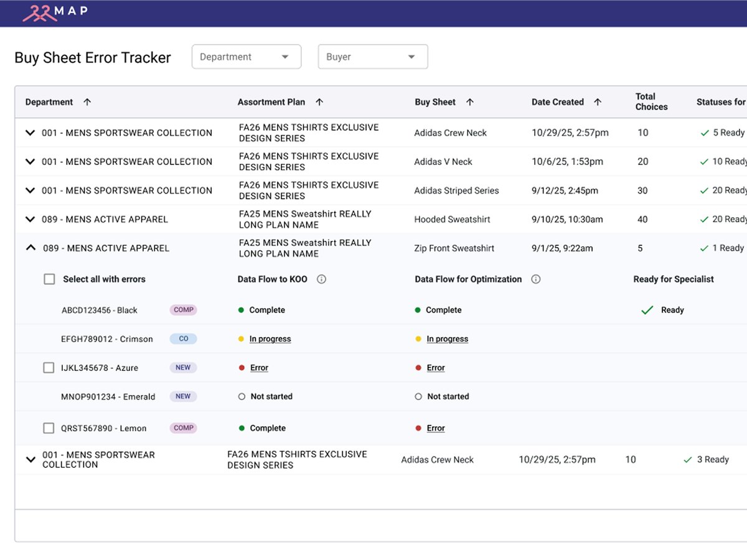Click the COMP badge on ABCD123456 - Black
This screenshot has height=560, width=747.
tap(184, 310)
